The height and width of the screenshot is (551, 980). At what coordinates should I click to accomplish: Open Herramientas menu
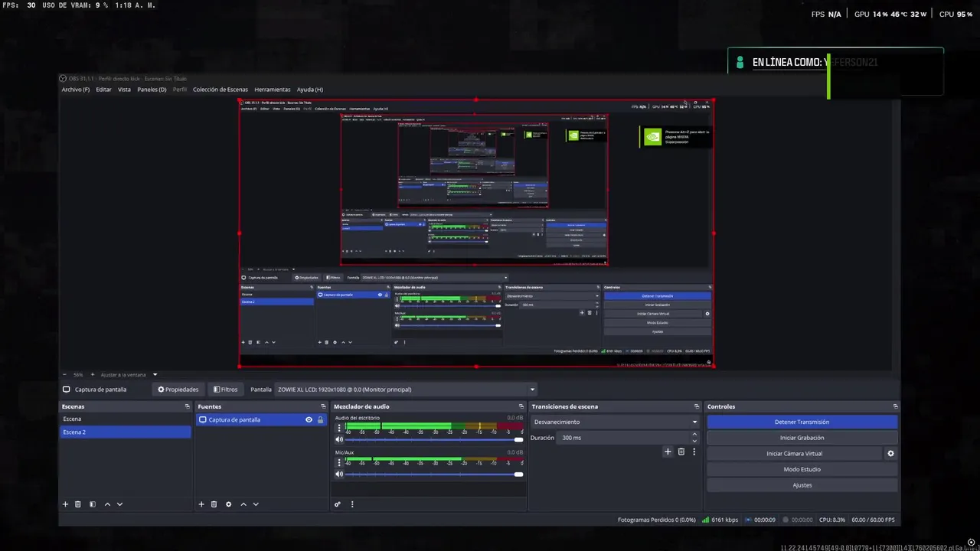[x=273, y=90]
